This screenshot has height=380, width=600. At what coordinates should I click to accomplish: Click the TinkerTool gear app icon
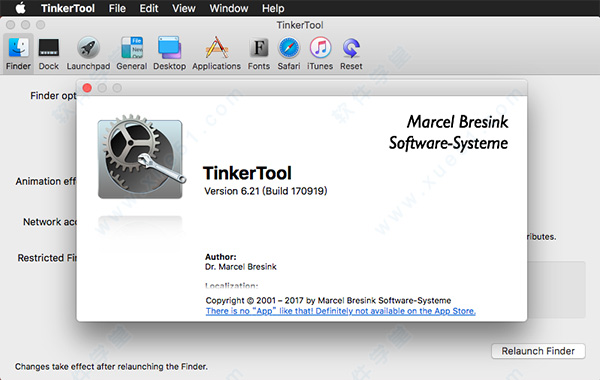coord(141,157)
